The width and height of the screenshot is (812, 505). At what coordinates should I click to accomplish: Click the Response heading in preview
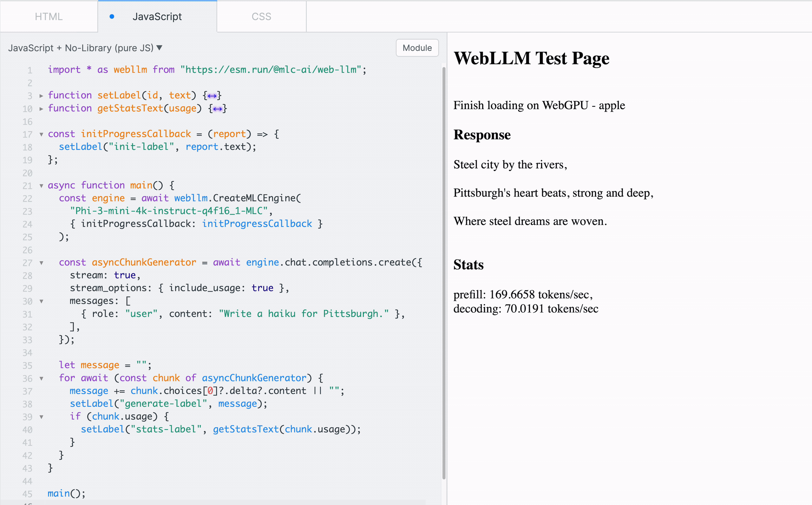482,134
